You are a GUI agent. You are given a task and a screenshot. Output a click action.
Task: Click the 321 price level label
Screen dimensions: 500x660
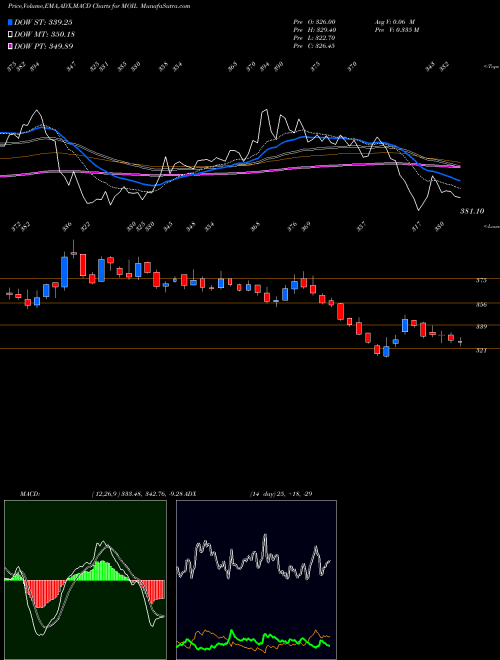tap(481, 350)
